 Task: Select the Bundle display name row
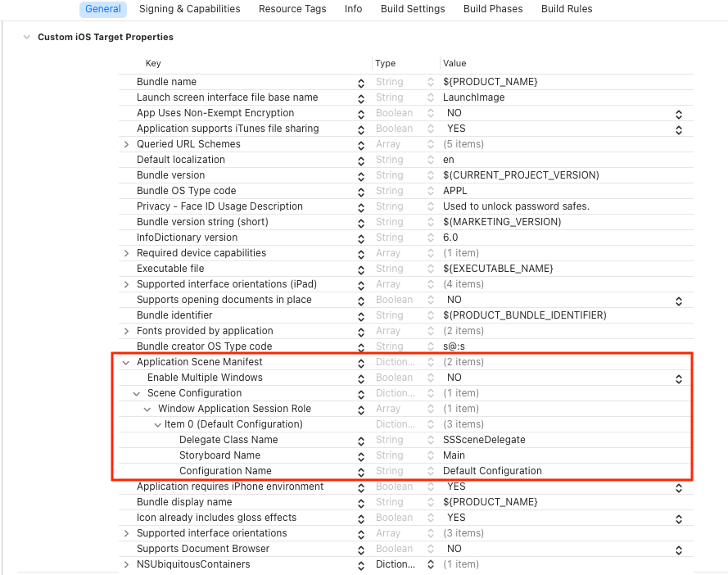(184, 502)
